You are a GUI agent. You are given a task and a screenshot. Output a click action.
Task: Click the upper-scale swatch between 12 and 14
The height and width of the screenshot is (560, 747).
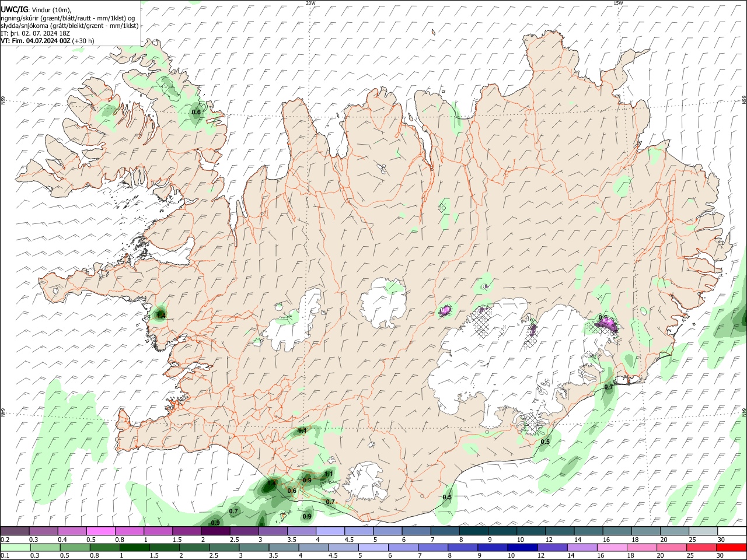coord(558,531)
